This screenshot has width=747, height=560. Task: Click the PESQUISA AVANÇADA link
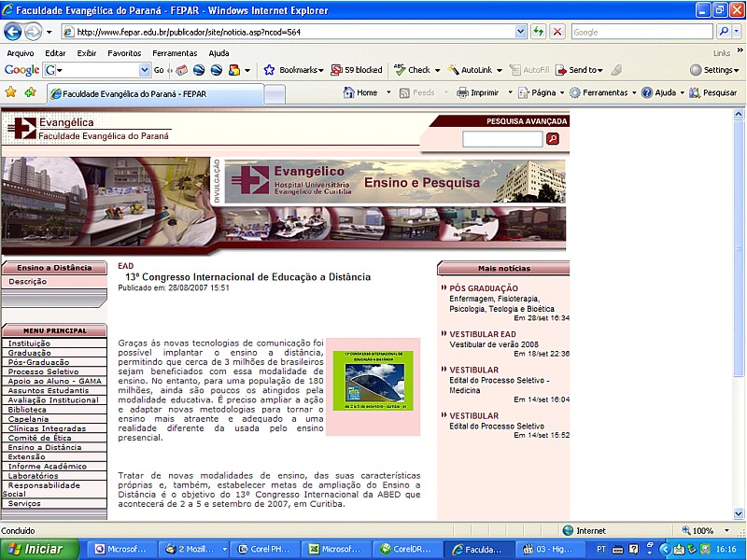click(x=527, y=121)
